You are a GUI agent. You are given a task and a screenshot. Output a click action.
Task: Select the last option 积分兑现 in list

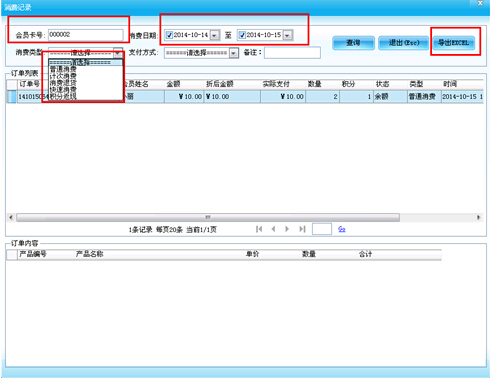point(86,96)
